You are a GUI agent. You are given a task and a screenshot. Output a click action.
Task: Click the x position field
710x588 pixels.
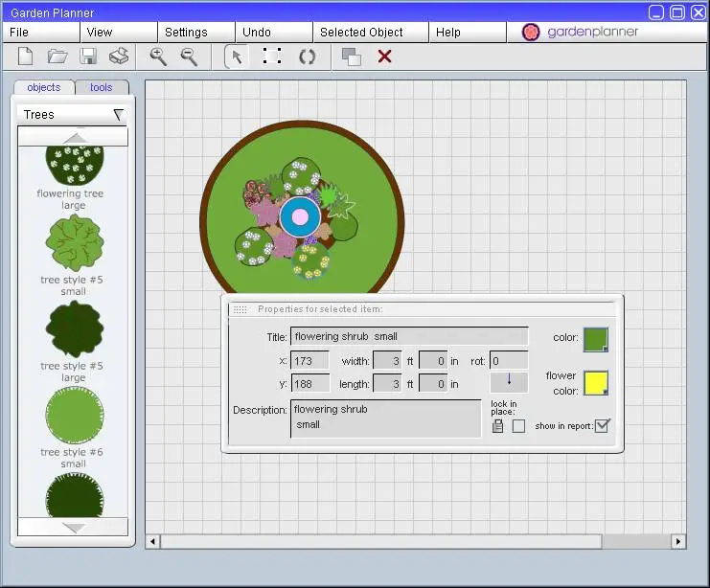coord(309,361)
